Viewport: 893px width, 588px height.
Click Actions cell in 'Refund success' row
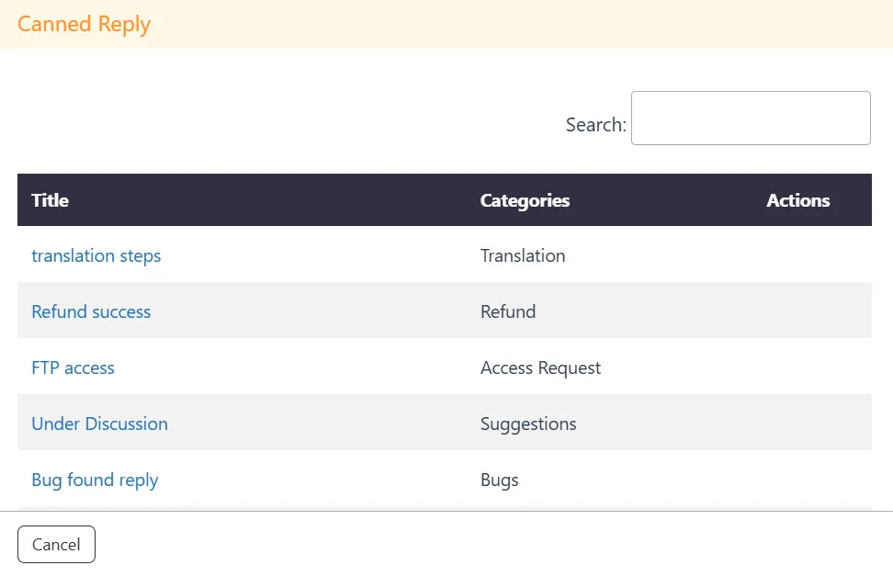pos(797,311)
